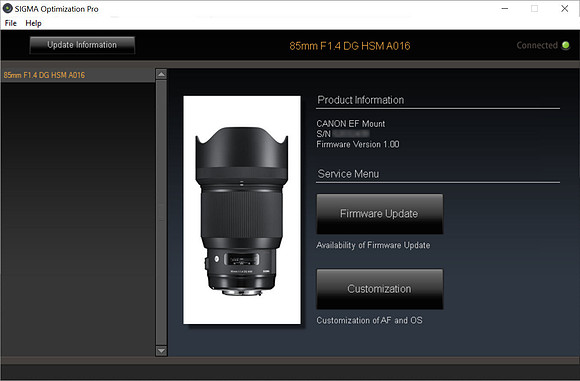Click the green Connected status indicator
The width and height of the screenshot is (580, 381).
[566, 45]
